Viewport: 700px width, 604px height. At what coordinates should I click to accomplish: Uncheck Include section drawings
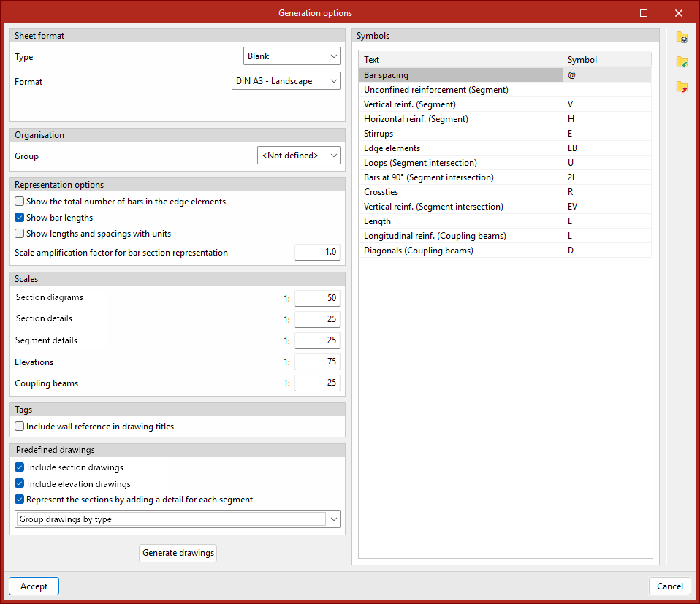point(19,467)
